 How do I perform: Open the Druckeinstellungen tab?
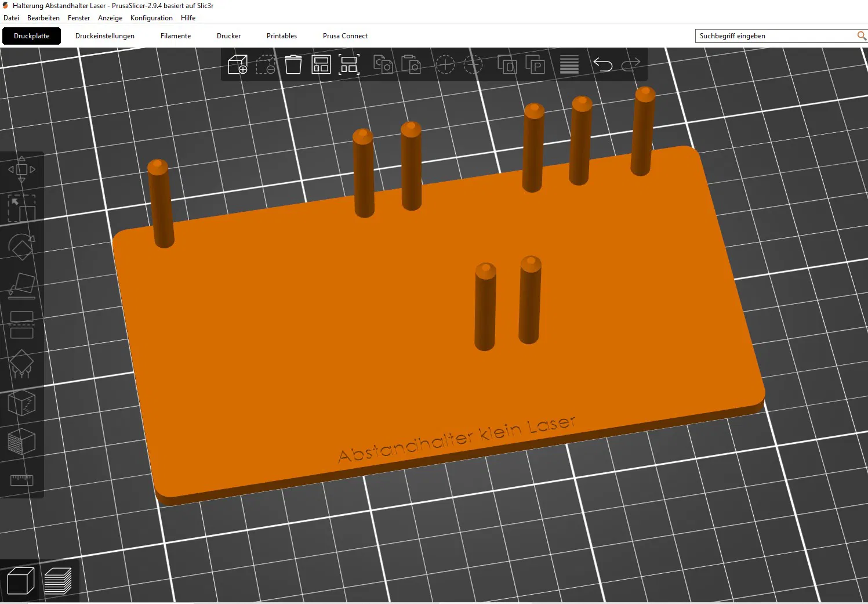pyautogui.click(x=105, y=36)
